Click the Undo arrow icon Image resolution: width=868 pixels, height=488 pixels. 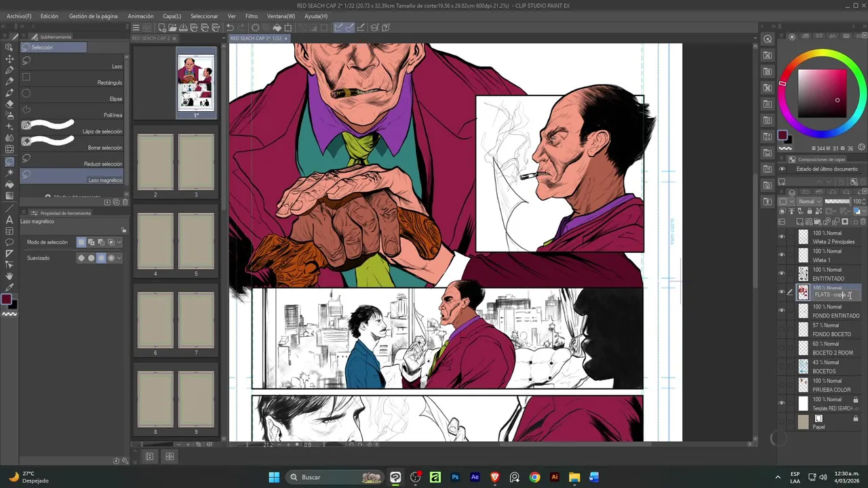pos(230,28)
